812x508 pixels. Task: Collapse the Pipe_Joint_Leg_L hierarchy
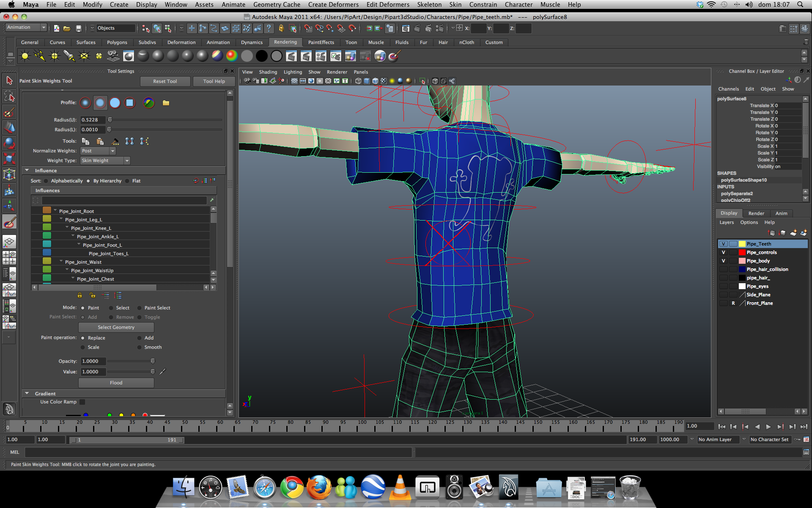[61, 219]
